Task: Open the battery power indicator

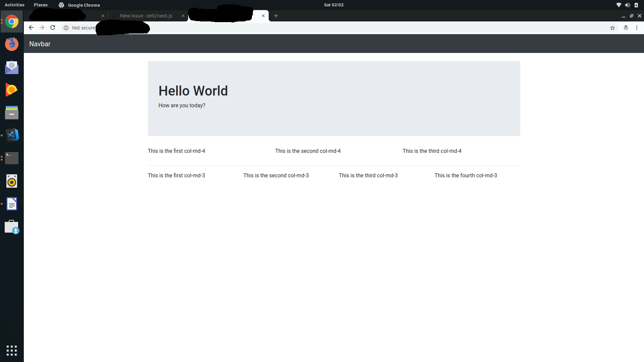Action: tap(636, 5)
